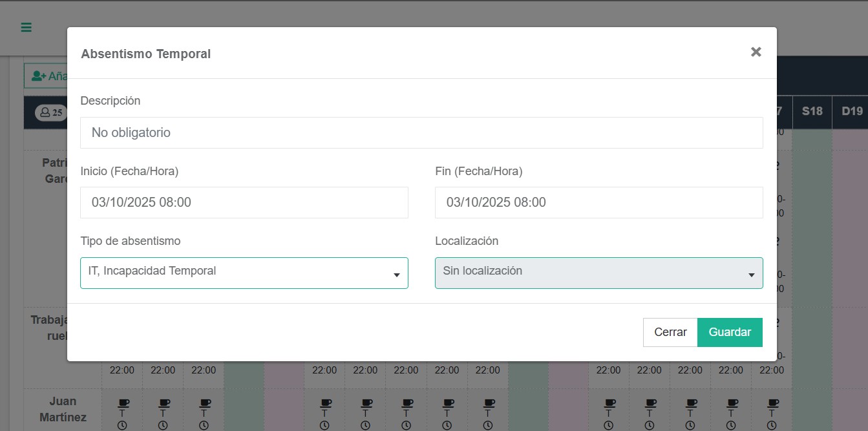Click the leftmost coffee cup icon in Juan Martínez row
The height and width of the screenshot is (431, 868).
coord(123,403)
